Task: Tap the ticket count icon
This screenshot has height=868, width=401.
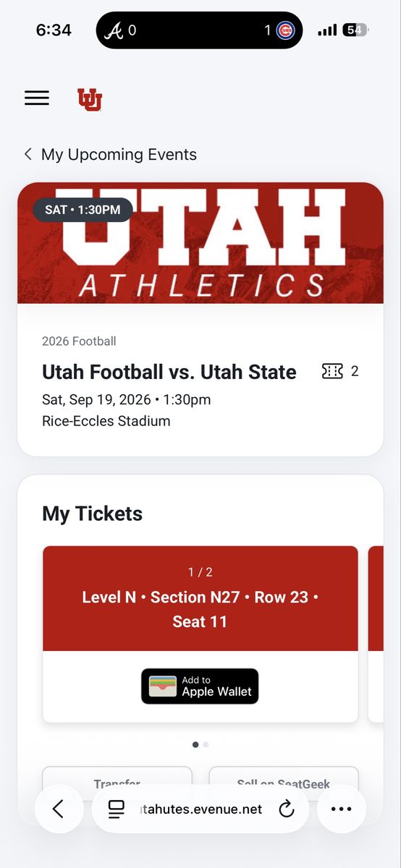Action: tap(332, 371)
